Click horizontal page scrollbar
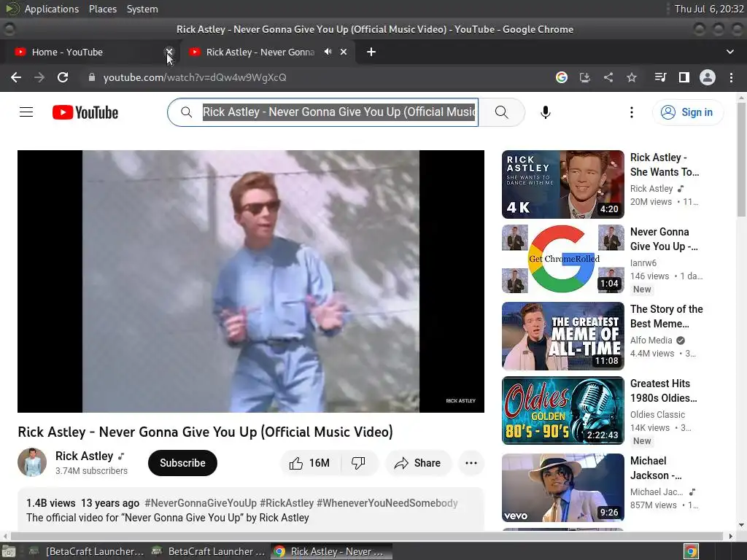Viewport: 747px width, 560px height. pos(367,536)
